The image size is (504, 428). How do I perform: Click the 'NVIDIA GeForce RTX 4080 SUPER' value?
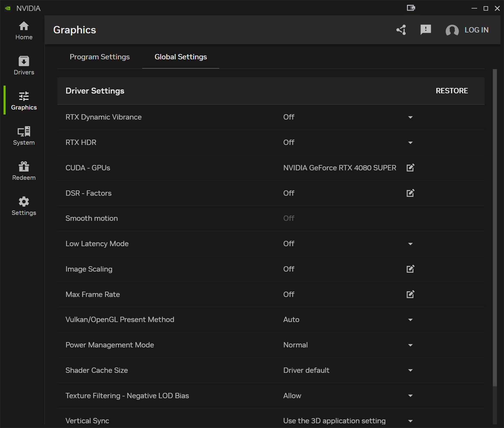tap(340, 168)
